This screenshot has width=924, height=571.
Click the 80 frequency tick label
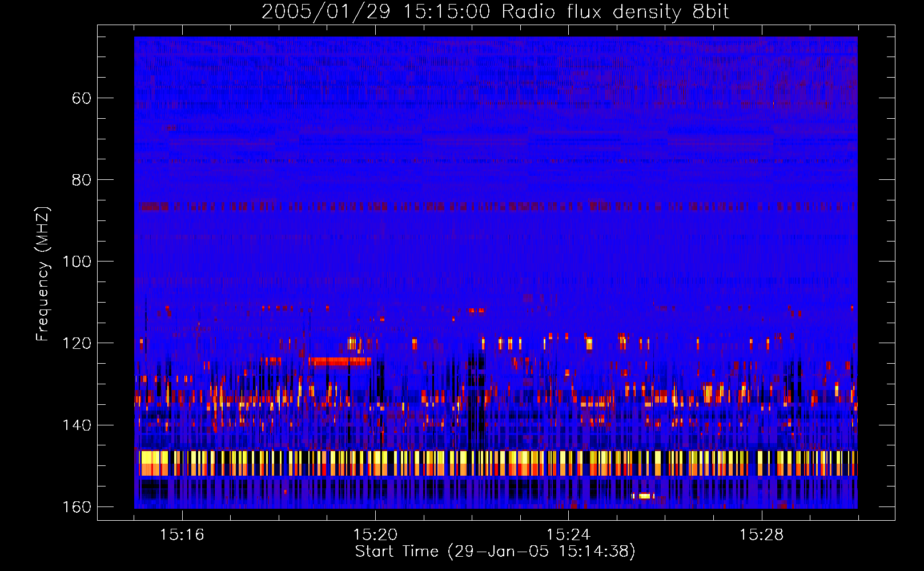(x=82, y=180)
